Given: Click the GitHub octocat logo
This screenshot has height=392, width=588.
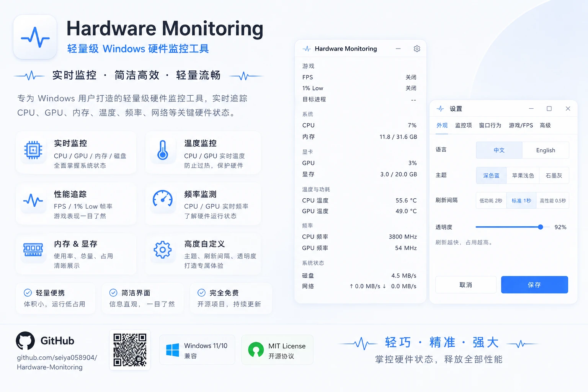Looking at the screenshot, I should click(x=25, y=341).
